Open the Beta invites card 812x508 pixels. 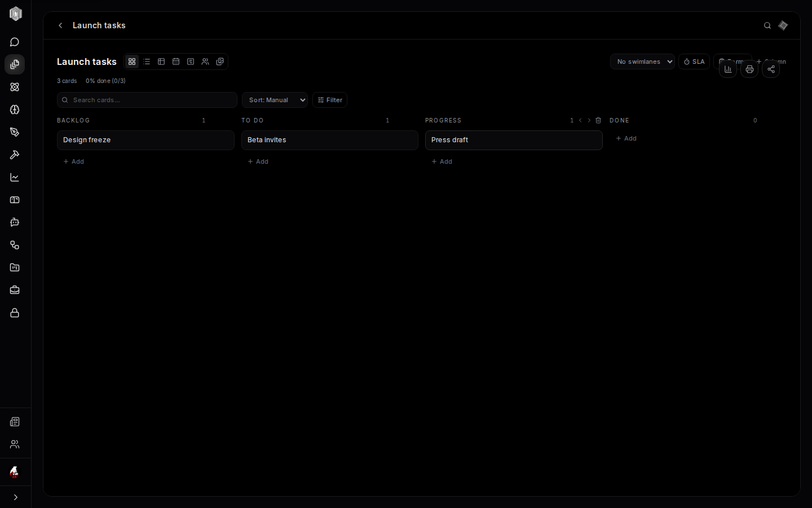330,140
